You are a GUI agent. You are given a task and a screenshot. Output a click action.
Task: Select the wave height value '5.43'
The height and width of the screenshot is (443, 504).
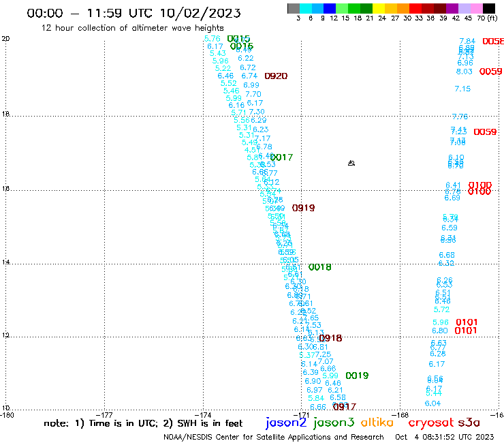click(218, 53)
